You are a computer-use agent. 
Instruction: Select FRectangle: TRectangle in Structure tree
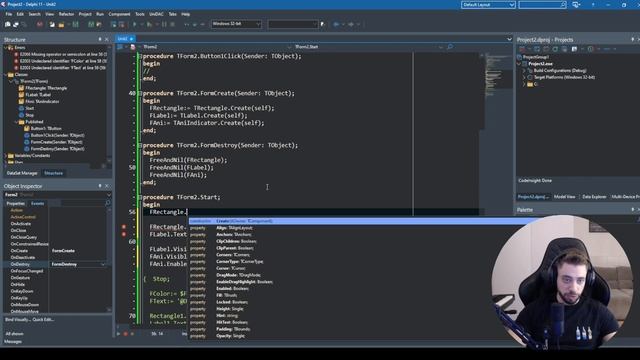pyautogui.click(x=46, y=88)
